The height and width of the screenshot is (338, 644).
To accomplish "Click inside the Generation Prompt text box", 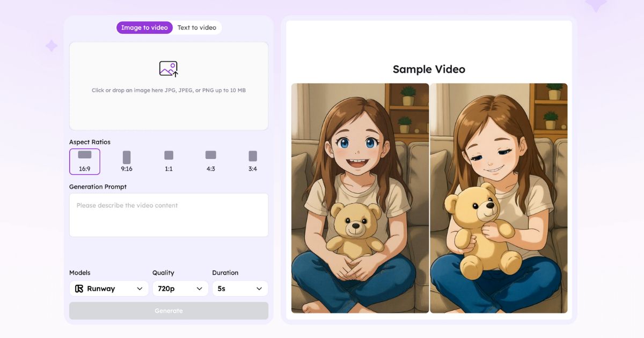I will tap(169, 215).
